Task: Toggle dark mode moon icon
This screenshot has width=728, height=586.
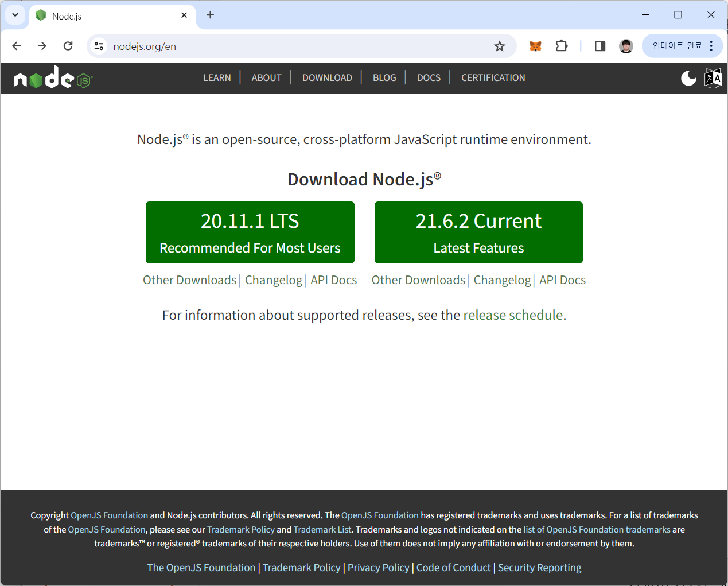Action: click(688, 78)
